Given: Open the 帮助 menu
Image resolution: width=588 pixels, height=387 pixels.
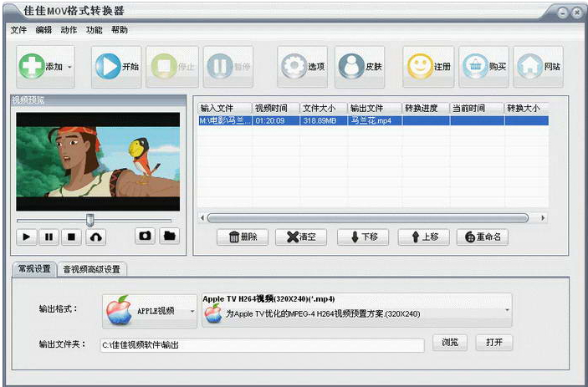Looking at the screenshot, I should point(120,30).
